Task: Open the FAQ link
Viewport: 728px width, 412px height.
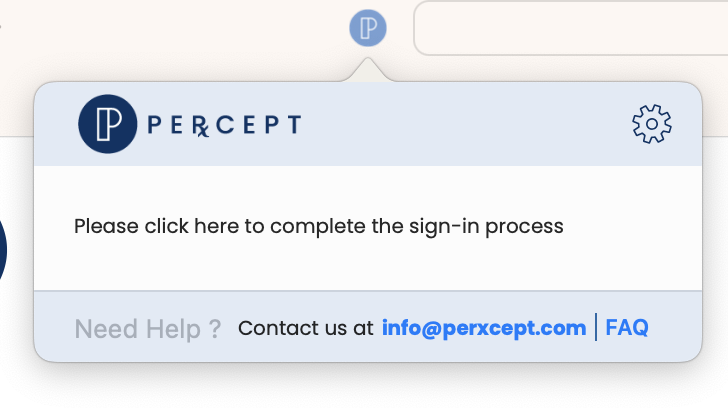Action: click(x=627, y=327)
